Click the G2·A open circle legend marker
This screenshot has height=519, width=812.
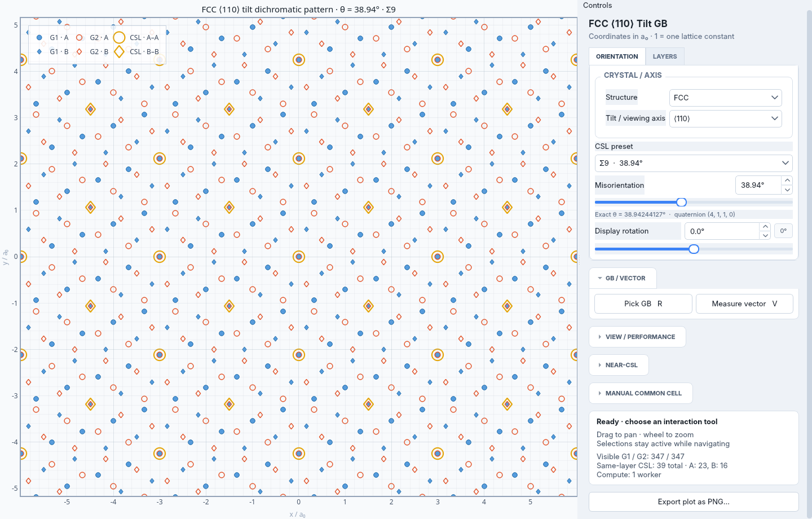[80, 38]
